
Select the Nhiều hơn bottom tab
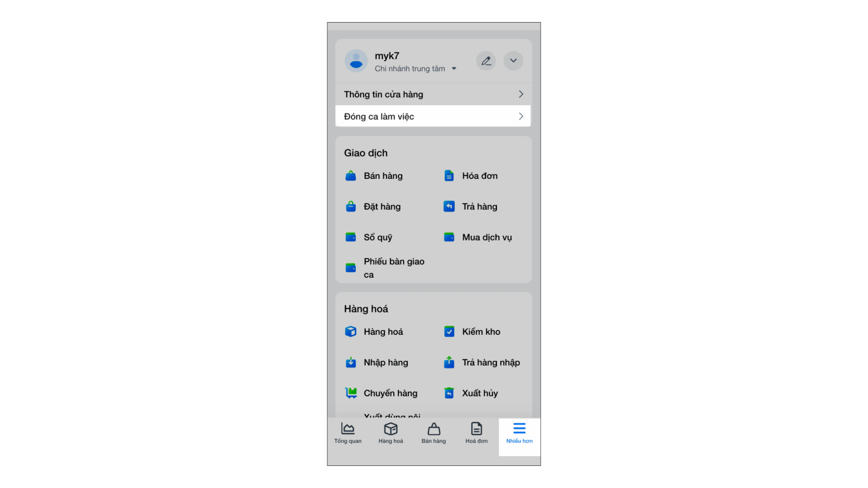tap(519, 433)
